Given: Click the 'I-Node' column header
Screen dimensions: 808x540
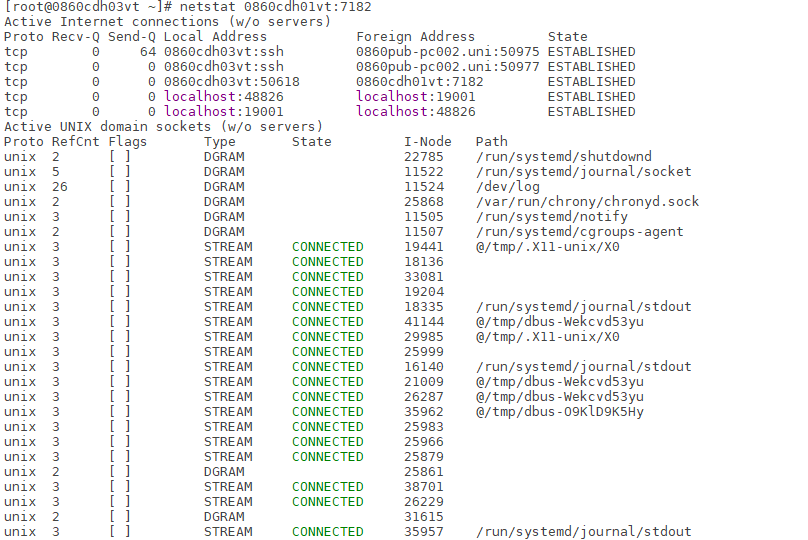Looking at the screenshot, I should tap(428, 142).
